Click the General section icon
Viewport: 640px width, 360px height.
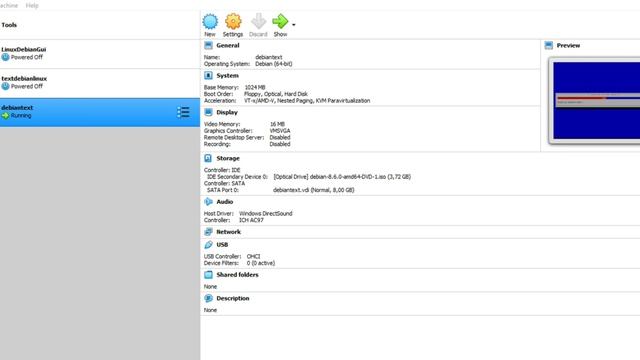(x=208, y=45)
